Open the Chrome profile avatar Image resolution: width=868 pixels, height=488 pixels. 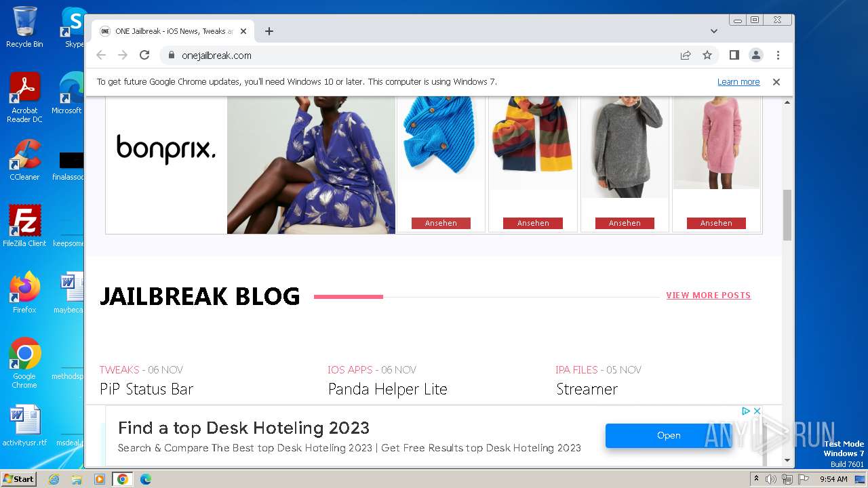point(756,56)
